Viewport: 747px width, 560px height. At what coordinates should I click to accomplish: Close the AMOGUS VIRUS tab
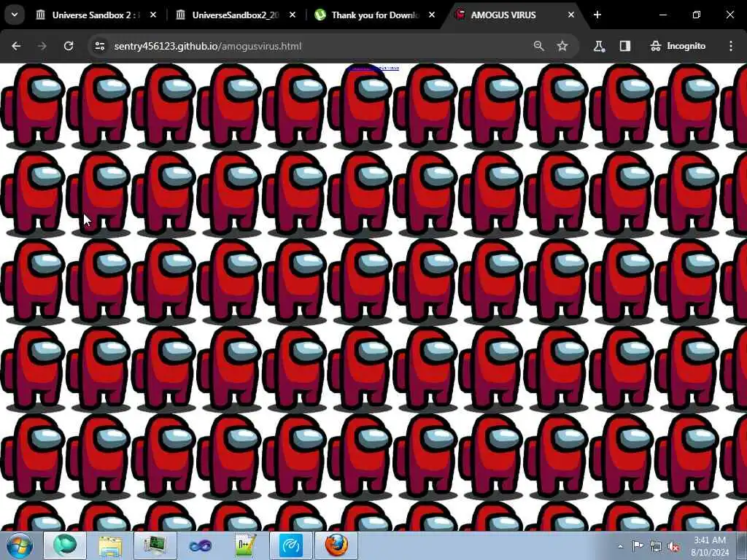[570, 15]
